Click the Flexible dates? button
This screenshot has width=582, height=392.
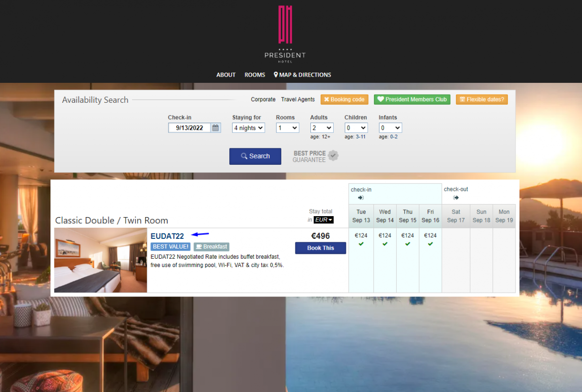tap(482, 99)
